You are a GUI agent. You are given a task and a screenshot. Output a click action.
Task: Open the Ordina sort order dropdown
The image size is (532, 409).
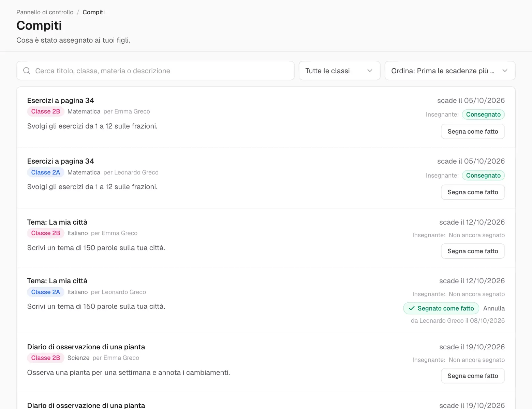click(x=450, y=71)
